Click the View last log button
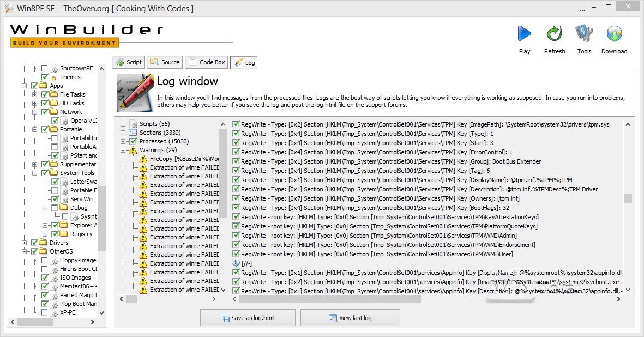Image resolution: width=644 pixels, height=337 pixels. (350, 318)
